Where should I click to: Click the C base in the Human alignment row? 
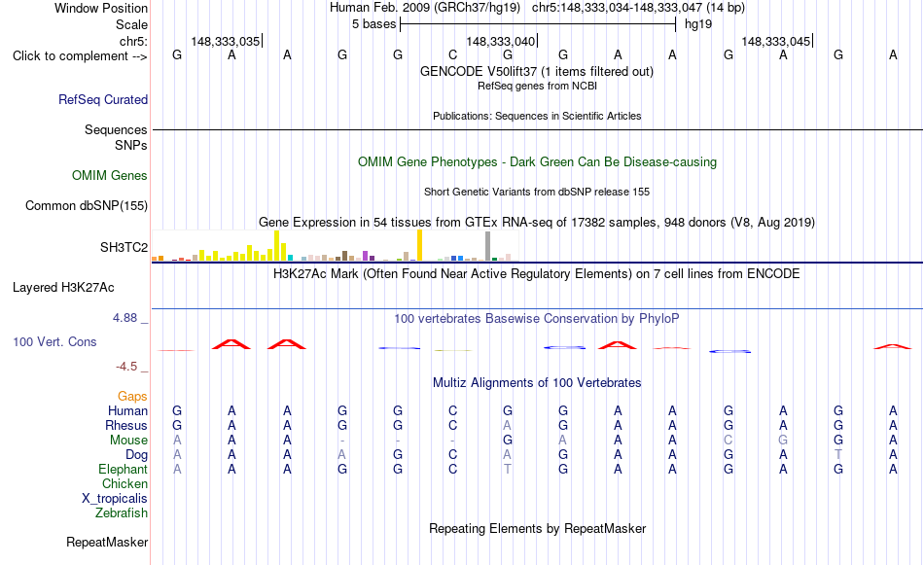click(x=452, y=410)
